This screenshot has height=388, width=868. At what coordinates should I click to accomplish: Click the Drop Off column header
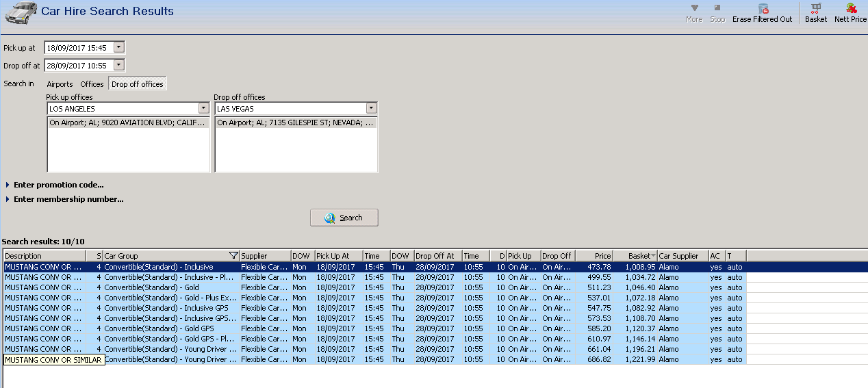click(558, 256)
